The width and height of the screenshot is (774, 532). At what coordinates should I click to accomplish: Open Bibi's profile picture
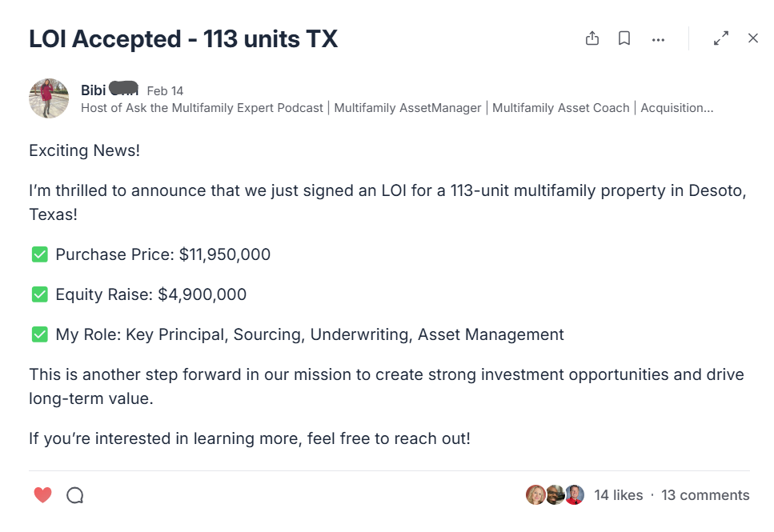click(49, 98)
